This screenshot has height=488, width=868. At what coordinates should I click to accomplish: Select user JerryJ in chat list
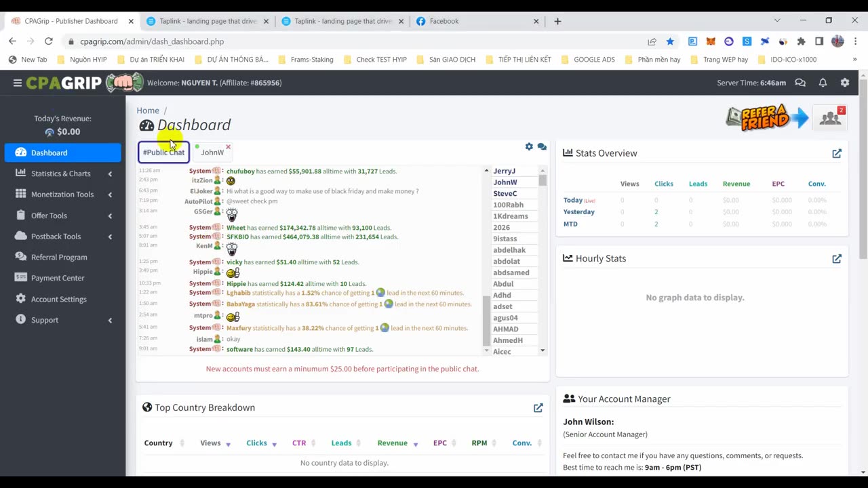(x=505, y=171)
